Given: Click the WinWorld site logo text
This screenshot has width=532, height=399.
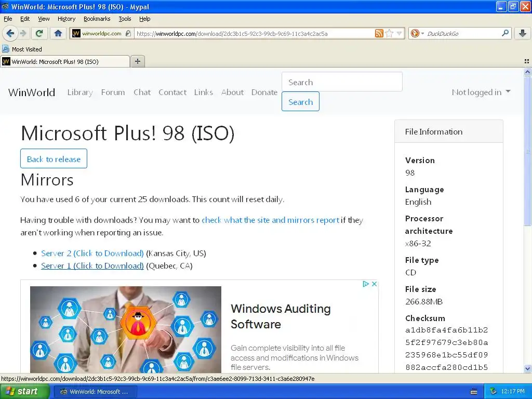Looking at the screenshot, I should (32, 92).
